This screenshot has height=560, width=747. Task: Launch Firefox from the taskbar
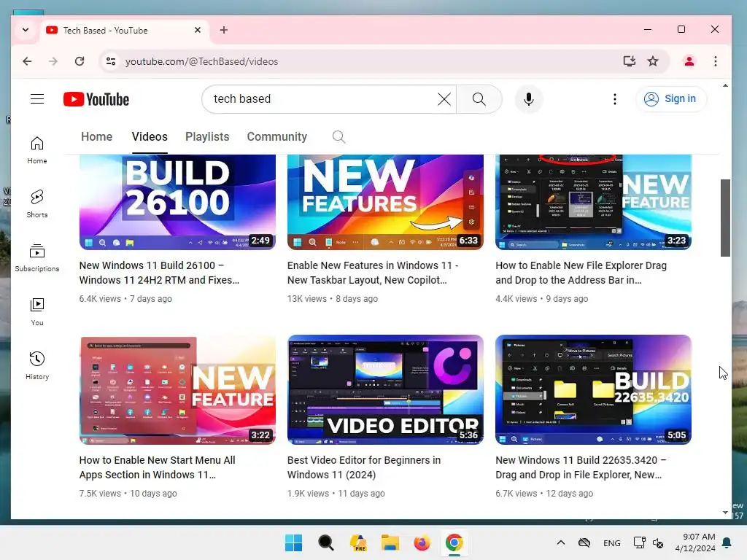[422, 542]
